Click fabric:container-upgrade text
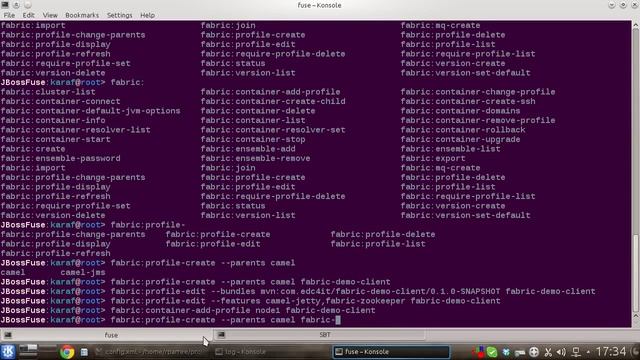 click(460, 140)
